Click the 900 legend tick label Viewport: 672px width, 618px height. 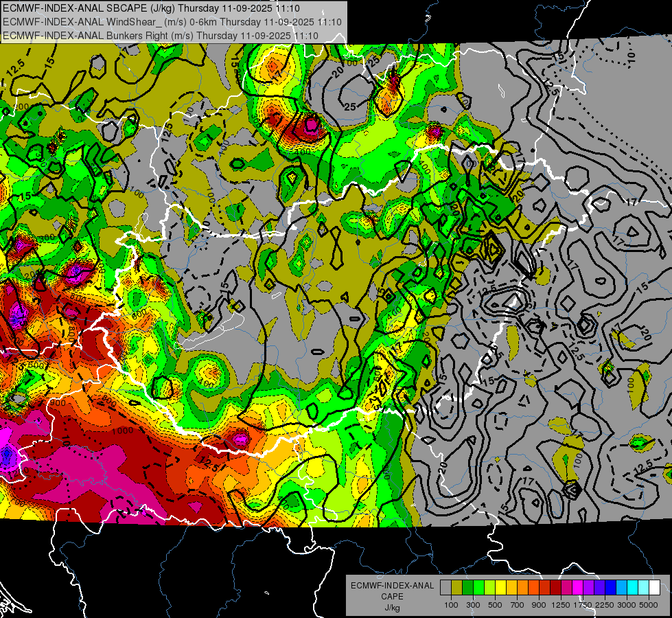[539, 605]
